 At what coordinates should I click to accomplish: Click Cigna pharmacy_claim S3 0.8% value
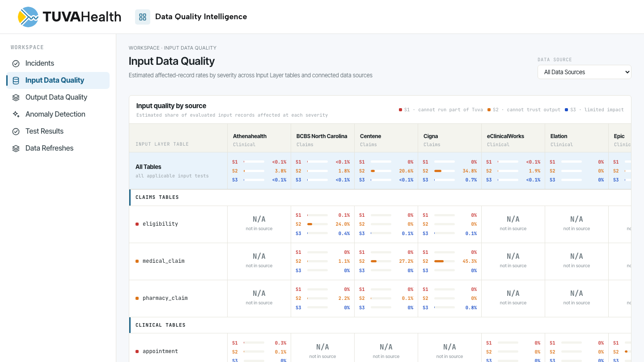471,307
